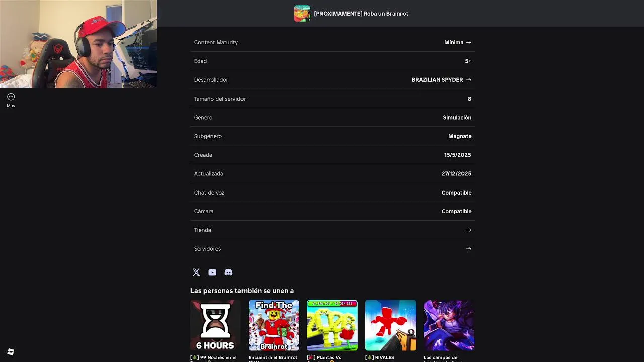Image resolution: width=644 pixels, height=362 pixels.
Task: Click the Roba un Brainrot game icon
Action: [x=302, y=13]
